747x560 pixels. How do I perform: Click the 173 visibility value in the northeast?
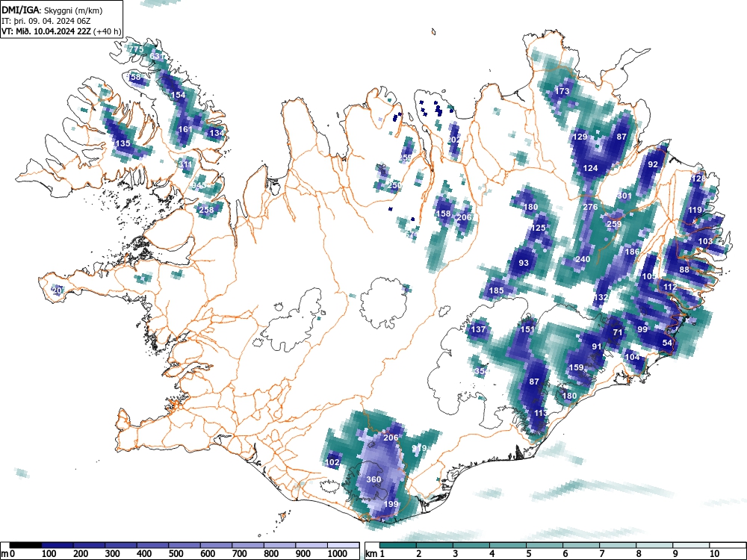pos(562,91)
